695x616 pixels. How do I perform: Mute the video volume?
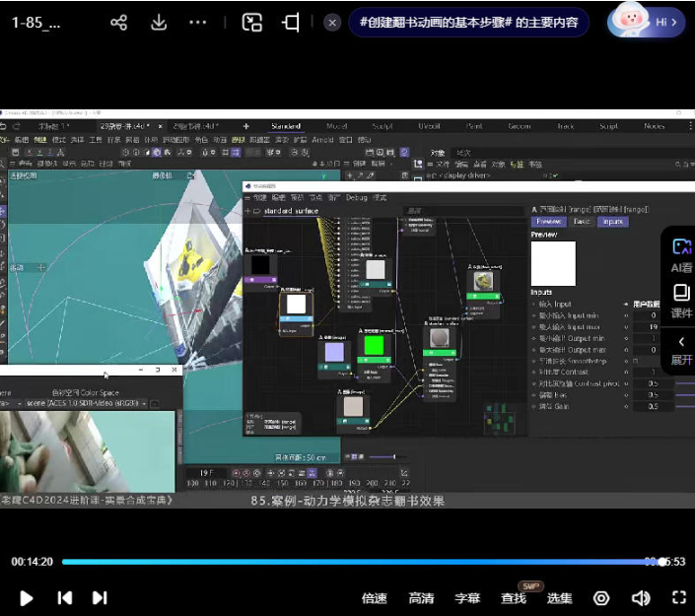[641, 597]
